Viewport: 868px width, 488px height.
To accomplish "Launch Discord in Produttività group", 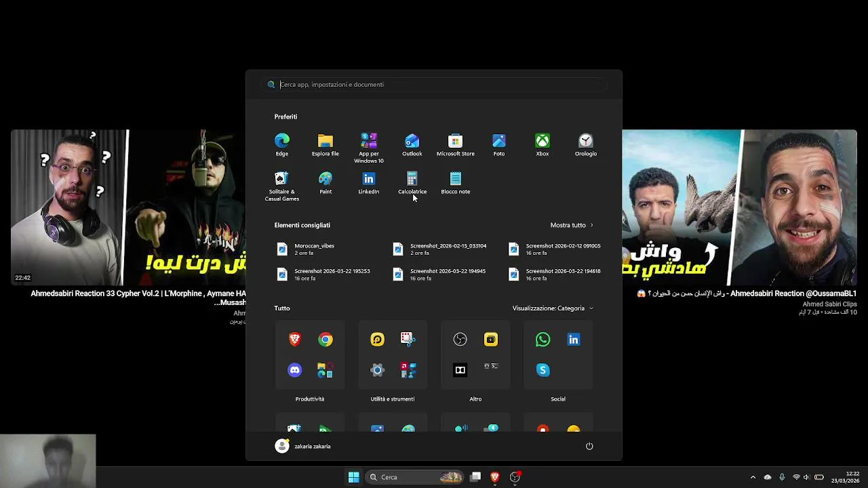I will click(x=295, y=370).
